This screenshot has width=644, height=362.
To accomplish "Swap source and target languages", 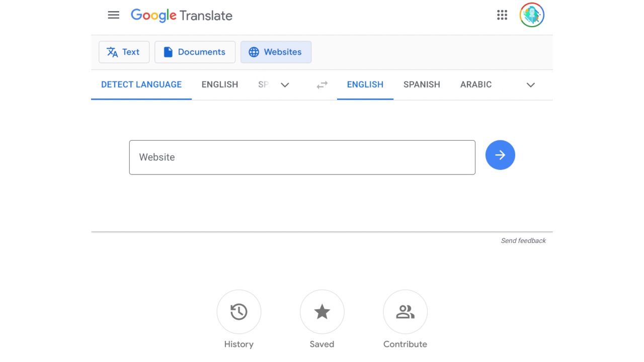I will click(322, 85).
